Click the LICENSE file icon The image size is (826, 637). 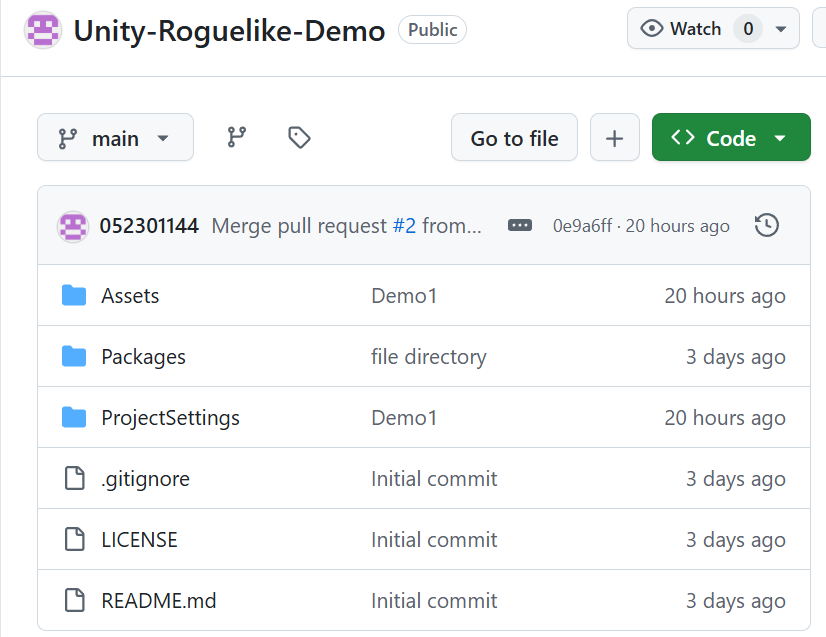point(74,540)
